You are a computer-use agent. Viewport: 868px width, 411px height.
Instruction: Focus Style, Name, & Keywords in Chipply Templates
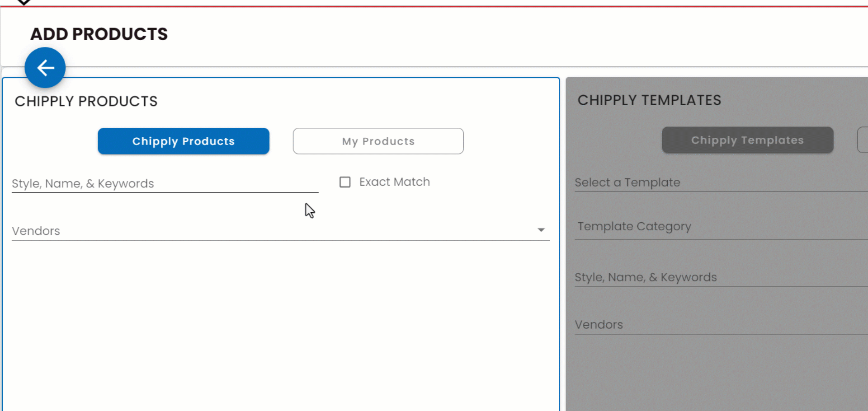pos(719,277)
